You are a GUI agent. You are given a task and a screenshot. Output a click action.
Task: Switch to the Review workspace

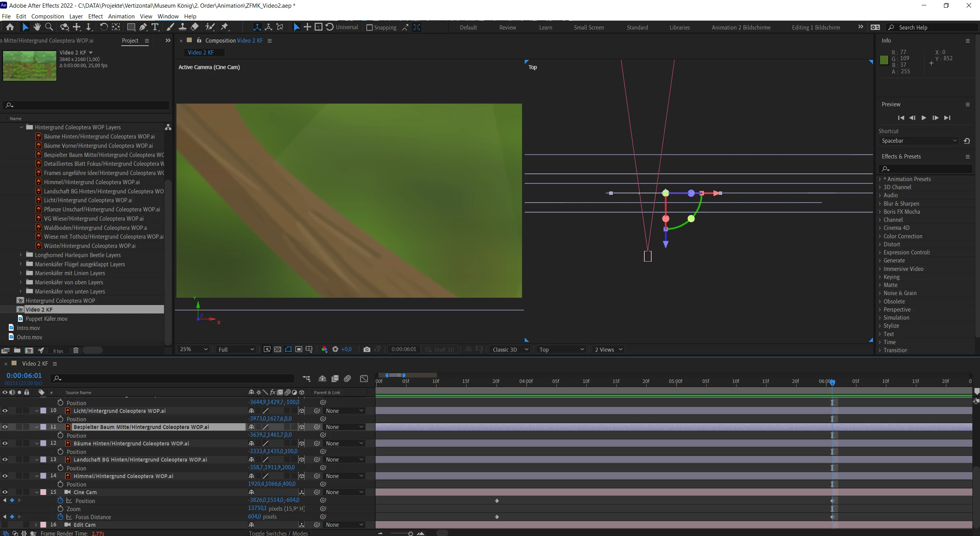pos(507,28)
